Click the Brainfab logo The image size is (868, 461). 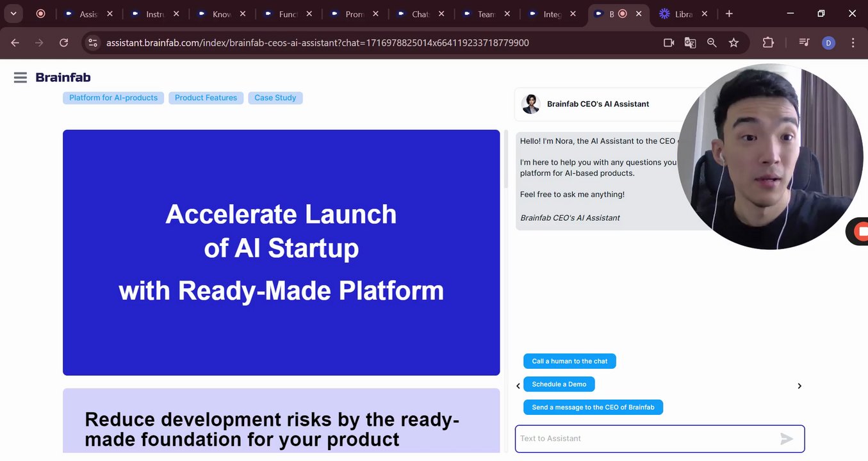63,77
